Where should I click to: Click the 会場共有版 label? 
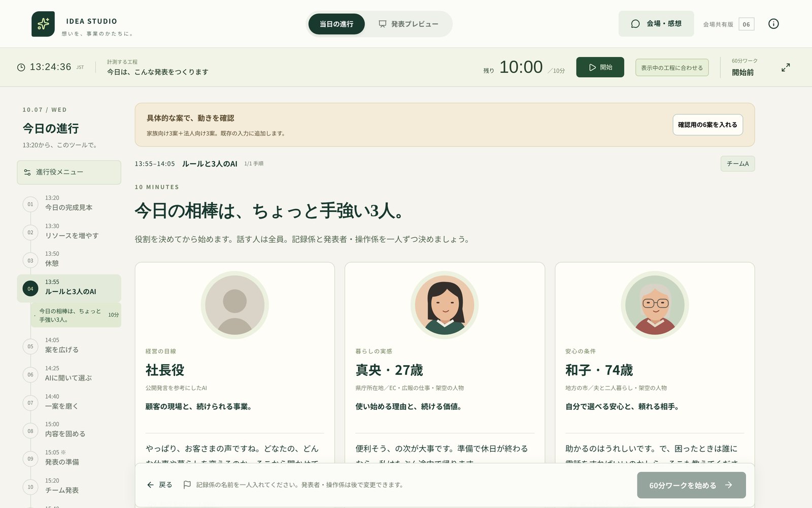(718, 24)
